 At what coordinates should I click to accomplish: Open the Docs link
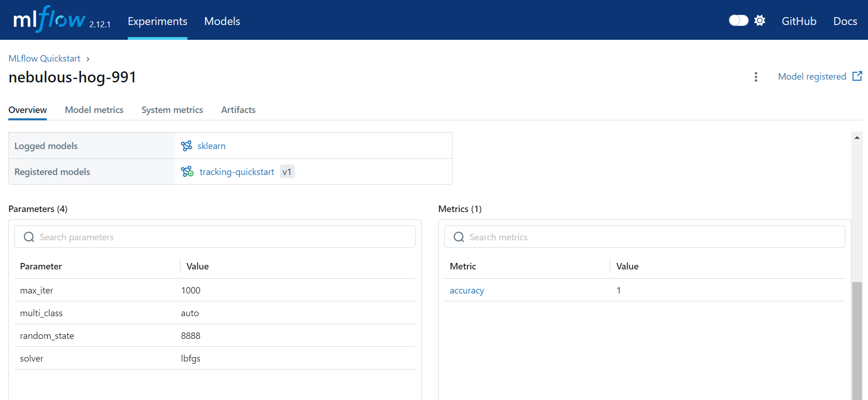point(845,21)
